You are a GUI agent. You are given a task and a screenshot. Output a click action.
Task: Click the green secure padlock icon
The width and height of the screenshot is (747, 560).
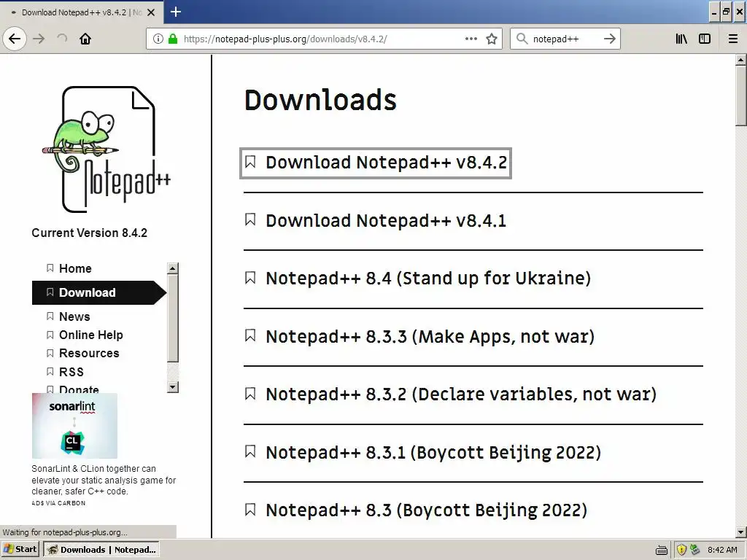click(173, 39)
